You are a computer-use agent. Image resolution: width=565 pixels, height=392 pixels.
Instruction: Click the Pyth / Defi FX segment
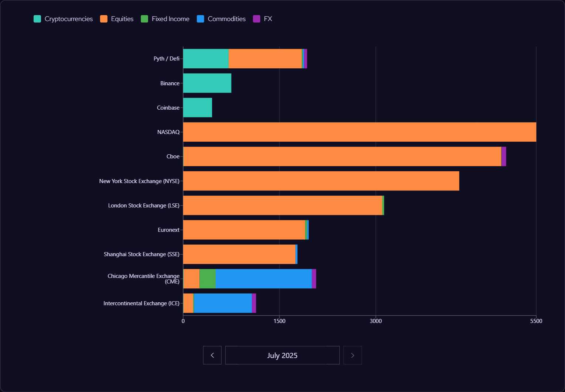tap(305, 59)
